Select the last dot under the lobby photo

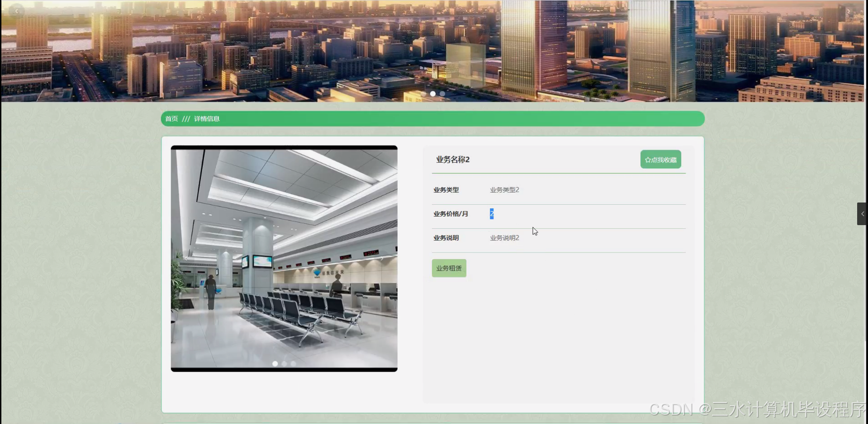pyautogui.click(x=294, y=363)
